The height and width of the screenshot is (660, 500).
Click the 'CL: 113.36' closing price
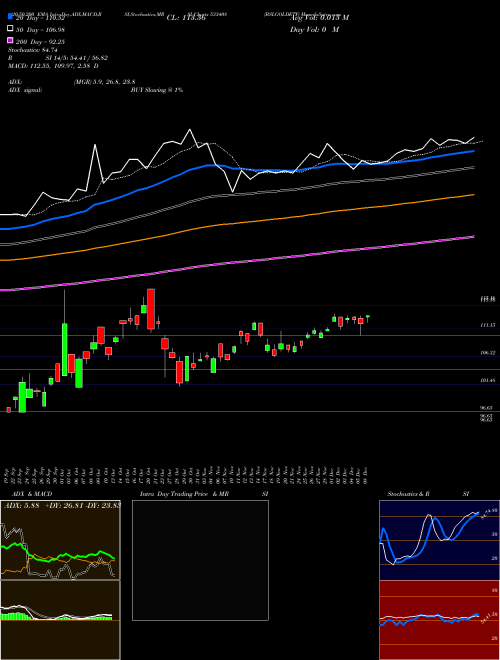(x=186, y=18)
